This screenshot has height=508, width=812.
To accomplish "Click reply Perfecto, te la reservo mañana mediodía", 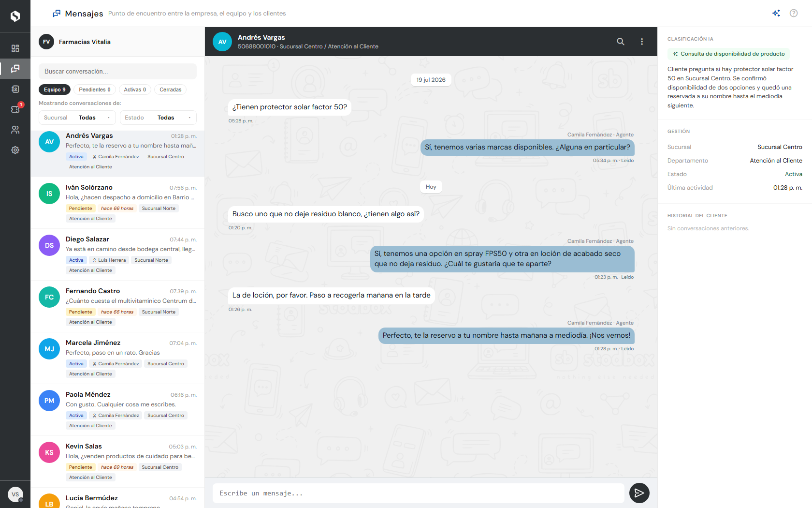I will (x=506, y=335).
